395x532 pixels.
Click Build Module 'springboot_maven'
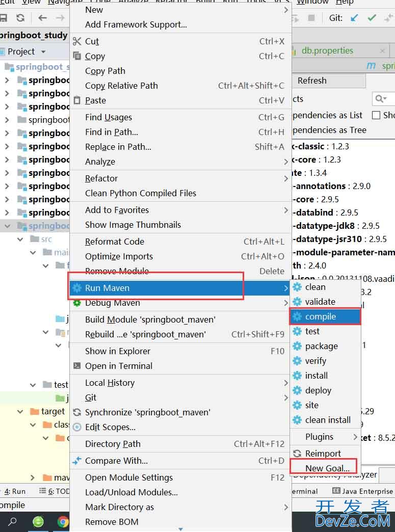pyautogui.click(x=180, y=320)
